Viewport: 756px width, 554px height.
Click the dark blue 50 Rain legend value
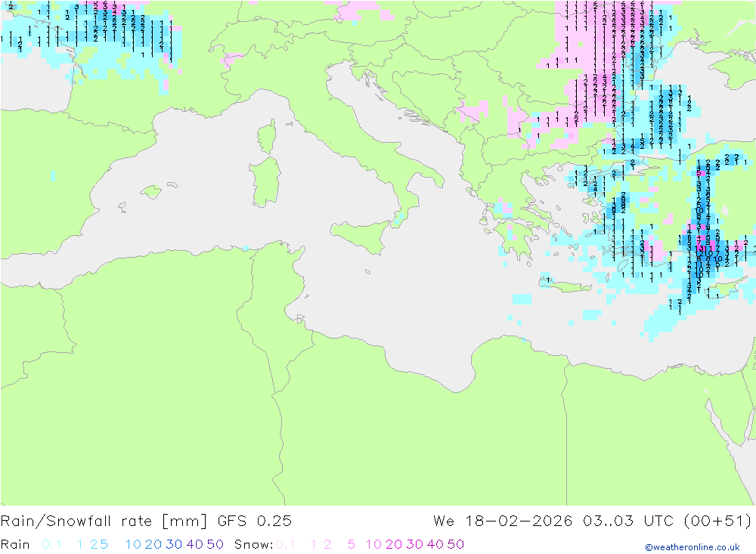click(x=215, y=544)
